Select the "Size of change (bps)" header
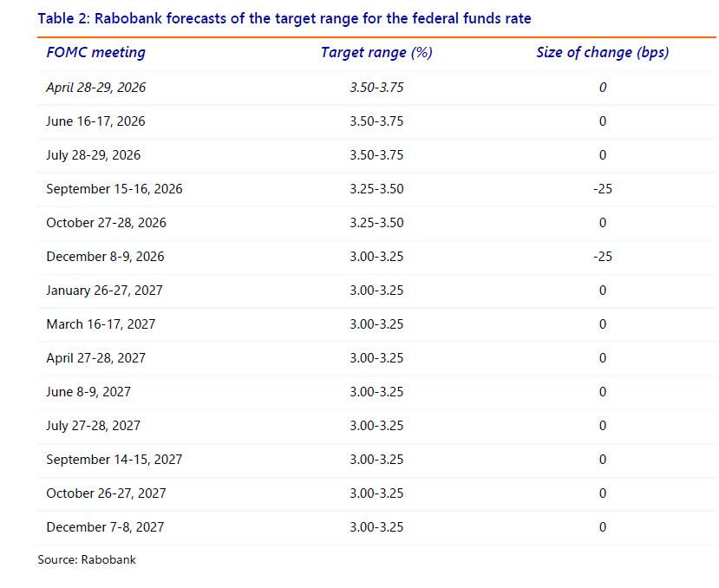This screenshot has width=719, height=588. coord(602,52)
